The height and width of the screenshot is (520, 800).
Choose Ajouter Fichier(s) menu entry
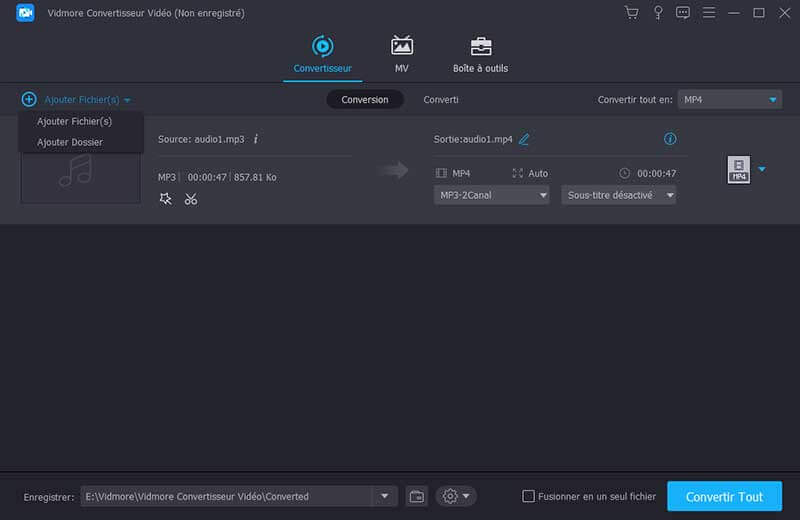coord(74,121)
